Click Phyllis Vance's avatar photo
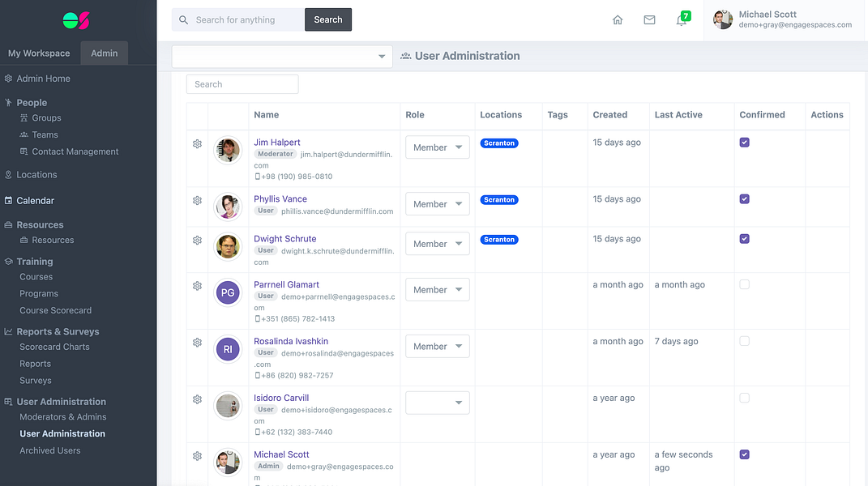Image resolution: width=868 pixels, height=486 pixels. (x=228, y=207)
